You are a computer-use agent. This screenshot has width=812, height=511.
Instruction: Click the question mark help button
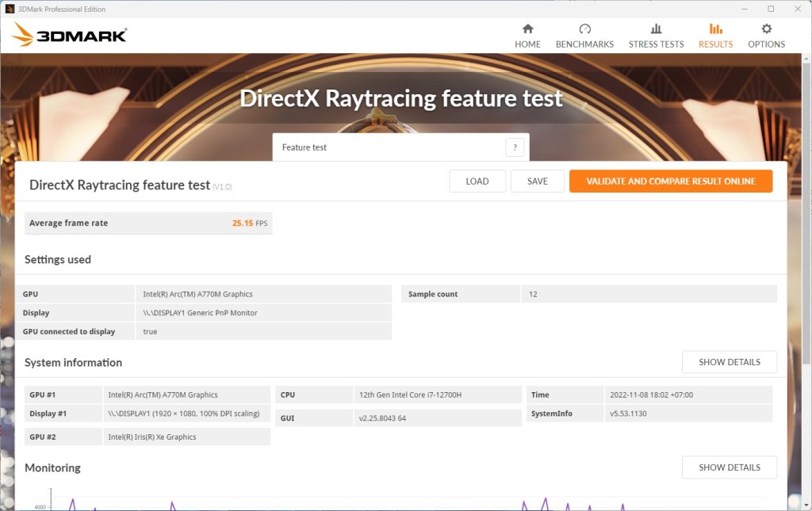[x=515, y=147]
